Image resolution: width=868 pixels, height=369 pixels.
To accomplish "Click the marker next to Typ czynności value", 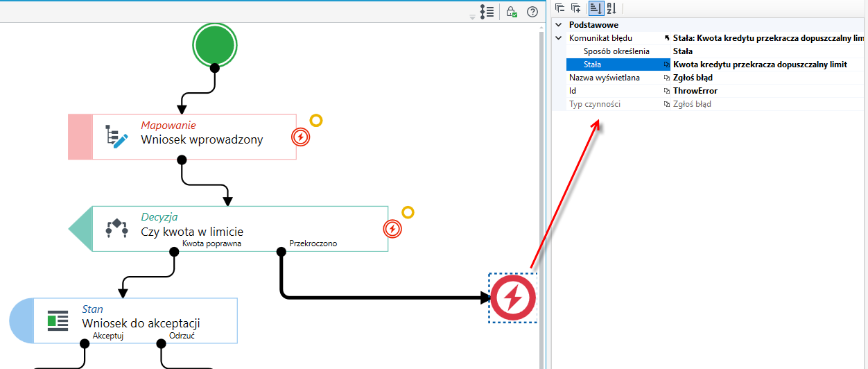I will [667, 104].
